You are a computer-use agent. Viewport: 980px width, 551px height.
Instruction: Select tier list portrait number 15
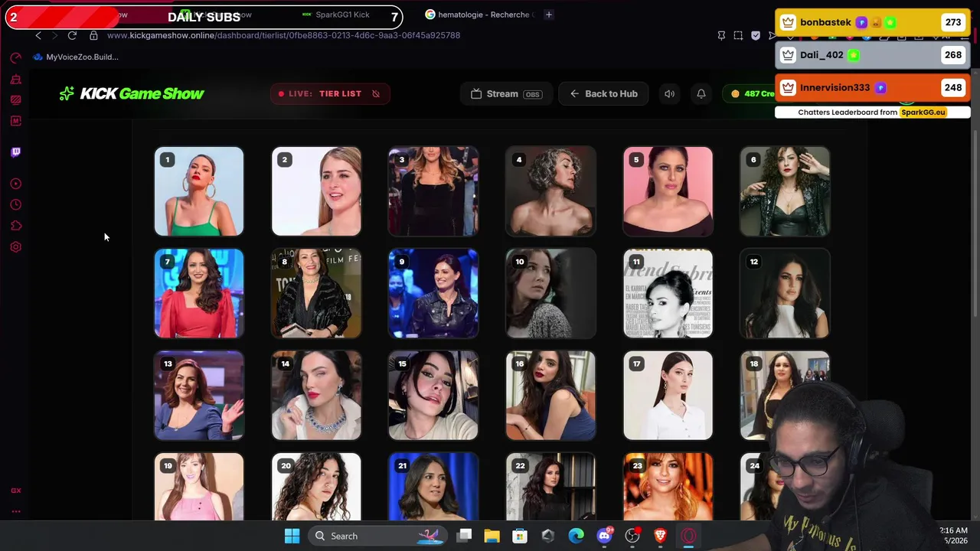point(433,396)
